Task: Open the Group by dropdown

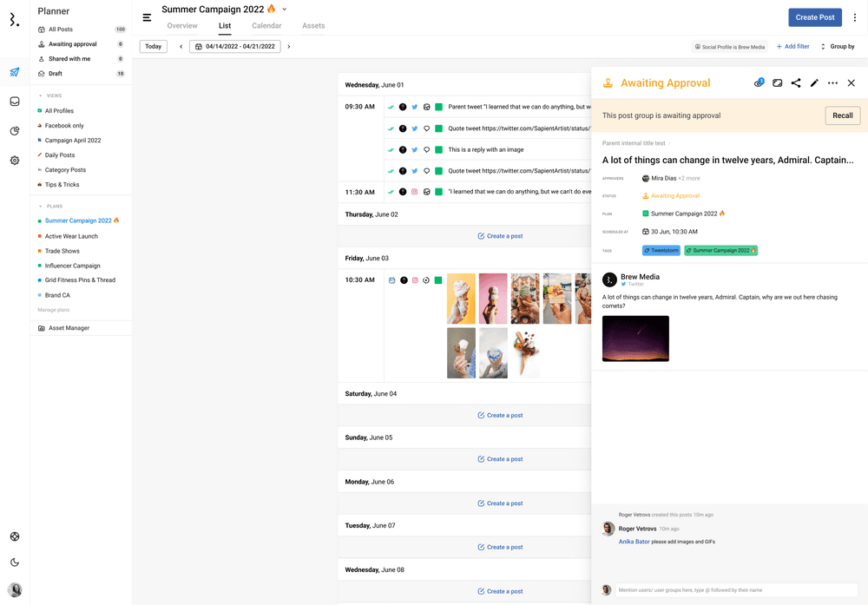Action: point(838,47)
